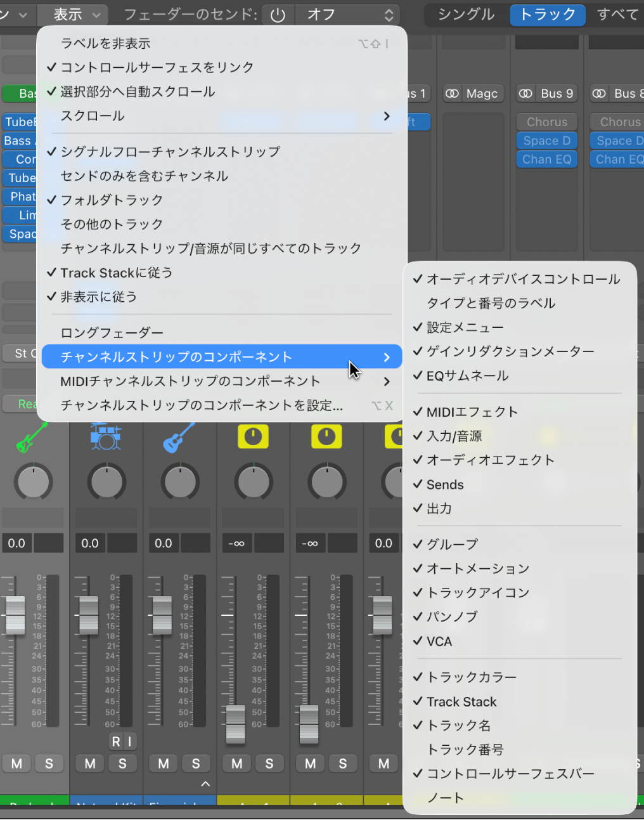Toggle Sends in submenu
644x820 pixels.
520,485
